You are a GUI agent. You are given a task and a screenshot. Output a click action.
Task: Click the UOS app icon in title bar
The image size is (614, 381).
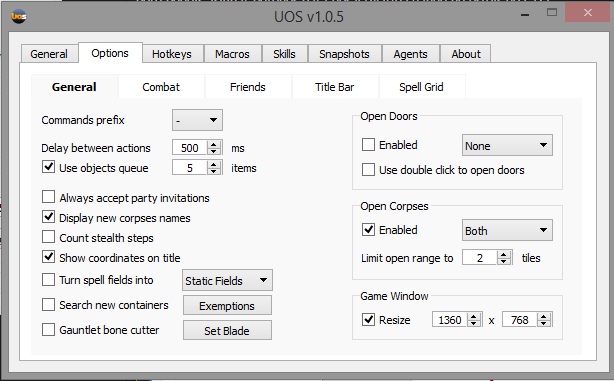point(18,16)
